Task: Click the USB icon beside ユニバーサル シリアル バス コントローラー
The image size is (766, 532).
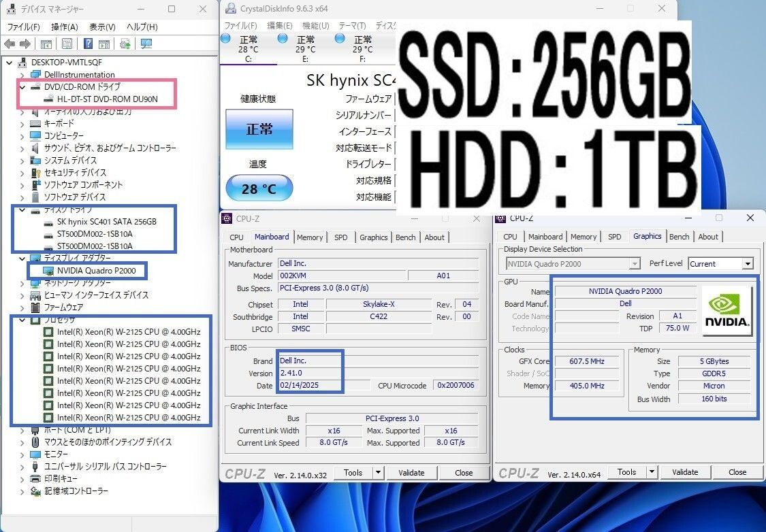Action: 35,467
